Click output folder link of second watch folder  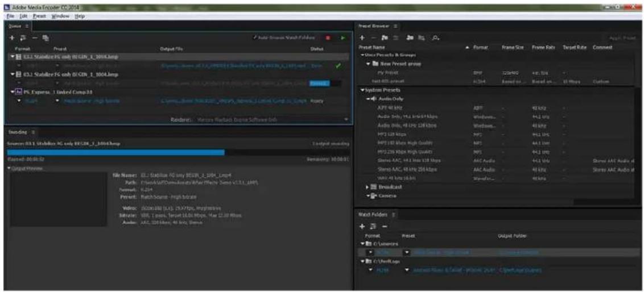(519, 270)
